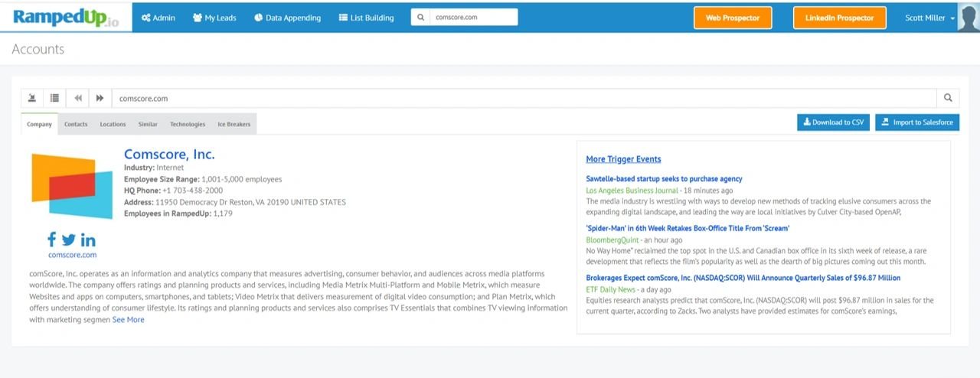
Task: Click the Comscore company logo image
Action: 71,187
